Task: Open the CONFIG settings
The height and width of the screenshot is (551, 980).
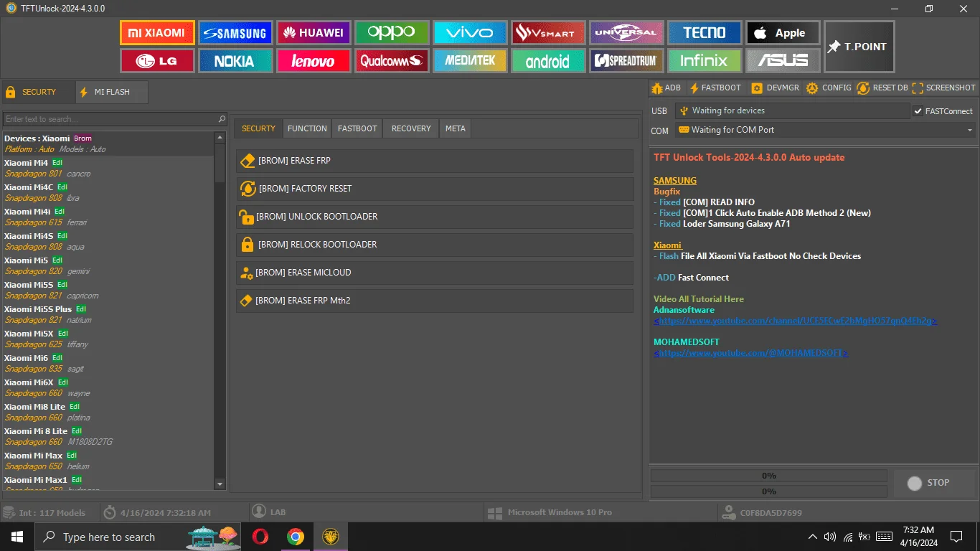Action: pos(829,88)
